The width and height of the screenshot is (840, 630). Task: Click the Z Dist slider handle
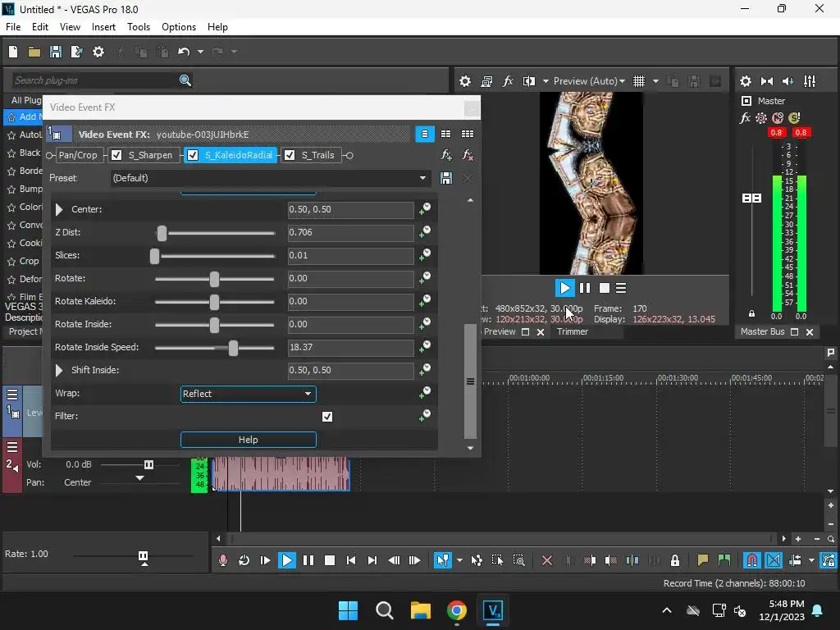tap(162, 233)
